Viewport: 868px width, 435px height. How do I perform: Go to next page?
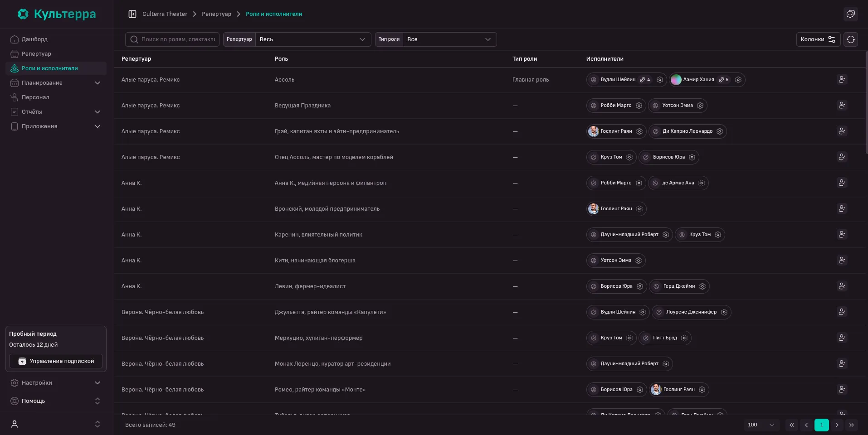(837, 425)
